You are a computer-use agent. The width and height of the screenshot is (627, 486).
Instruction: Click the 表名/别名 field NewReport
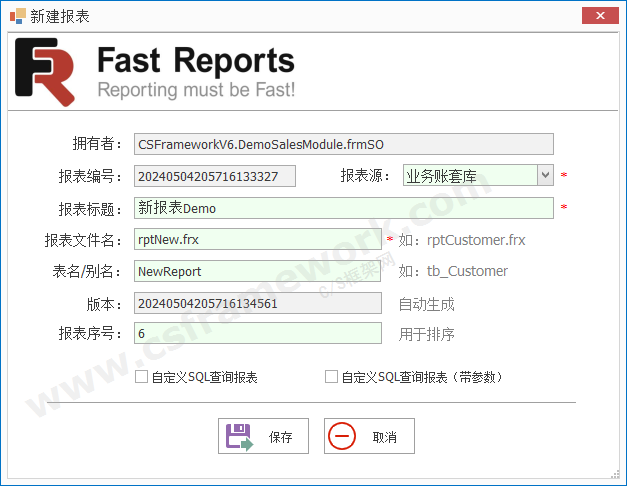click(257, 271)
